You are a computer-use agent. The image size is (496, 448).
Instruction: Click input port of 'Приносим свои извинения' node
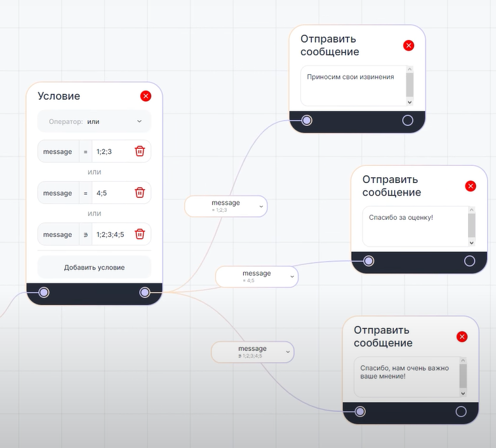tap(307, 120)
